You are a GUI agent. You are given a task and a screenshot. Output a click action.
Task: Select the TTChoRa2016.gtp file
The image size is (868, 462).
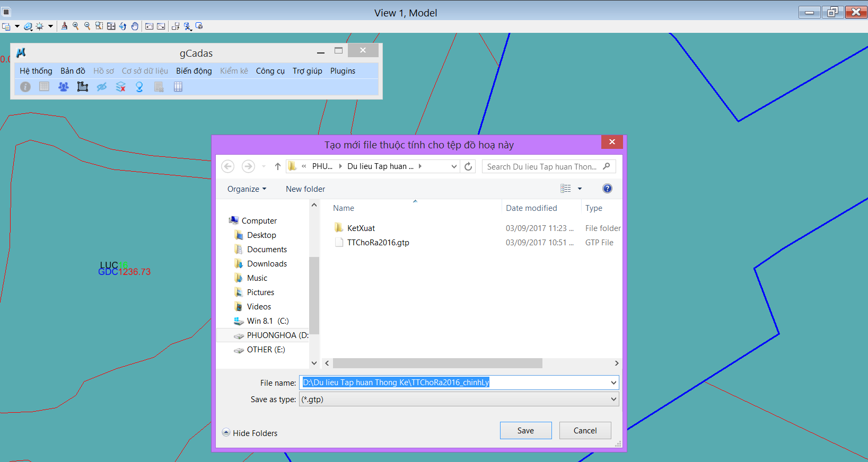click(378, 243)
